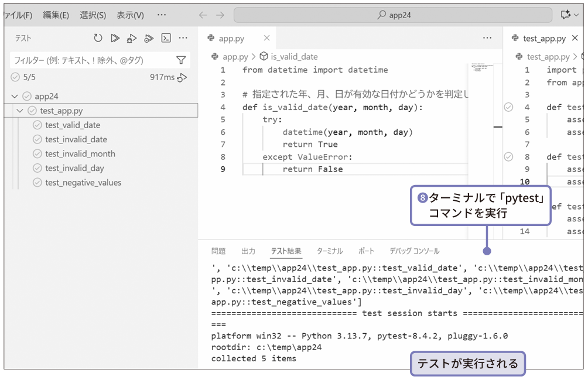Image resolution: width=588 pixels, height=380 pixels.
Task: Open Test panel more actions ellipsis
Action: [x=183, y=38]
